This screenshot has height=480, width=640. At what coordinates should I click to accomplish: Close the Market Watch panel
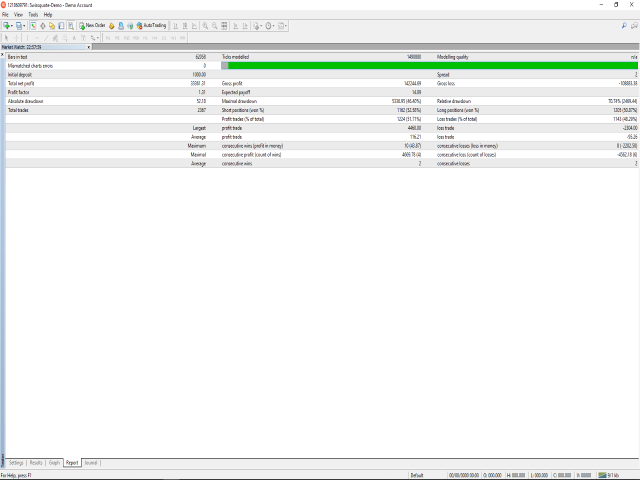89,47
